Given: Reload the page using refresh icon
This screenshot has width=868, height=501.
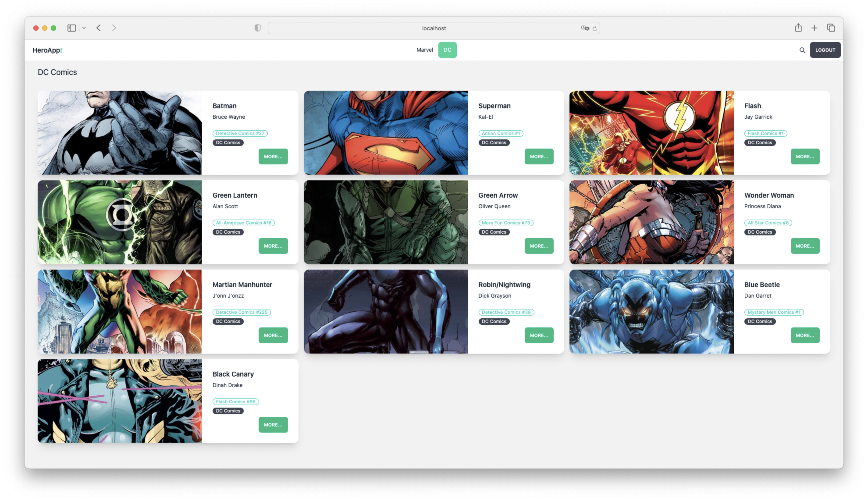Looking at the screenshot, I should coord(594,28).
